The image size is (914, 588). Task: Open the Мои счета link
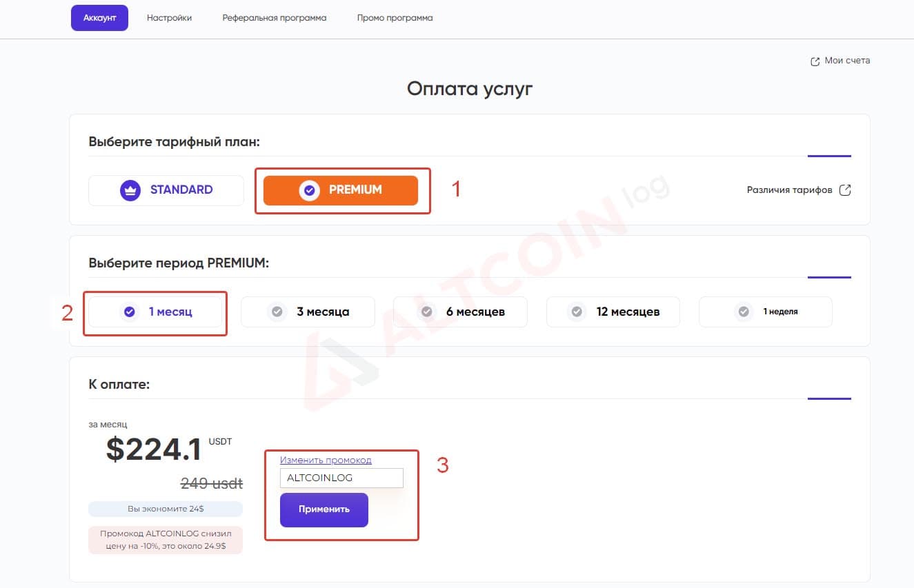847,61
